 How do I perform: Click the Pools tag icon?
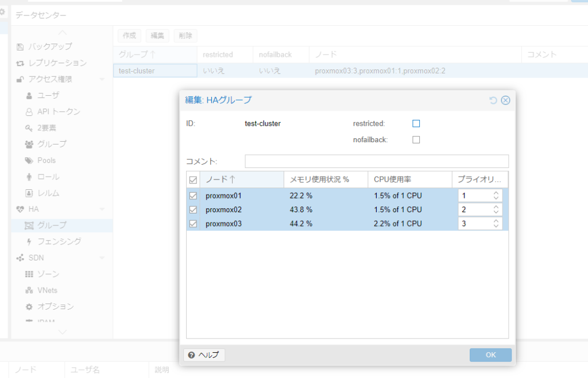pos(29,161)
